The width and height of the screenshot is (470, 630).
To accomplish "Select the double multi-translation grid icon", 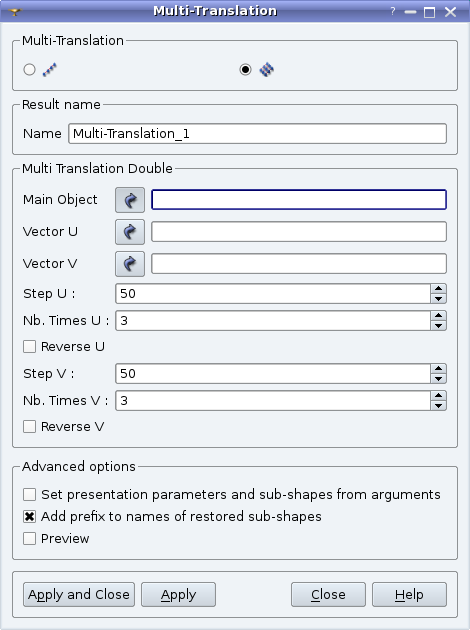I will coord(266,70).
